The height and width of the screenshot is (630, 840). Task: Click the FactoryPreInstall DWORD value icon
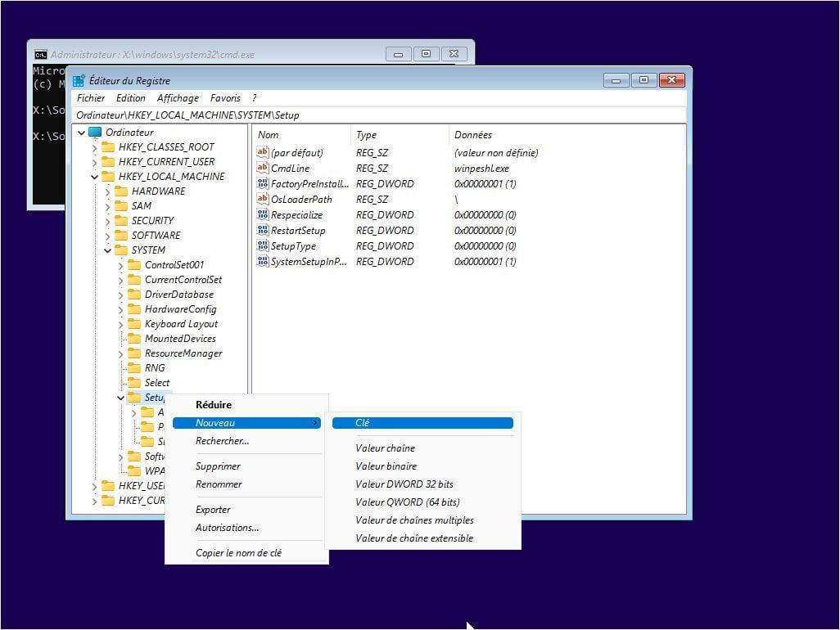tap(263, 183)
